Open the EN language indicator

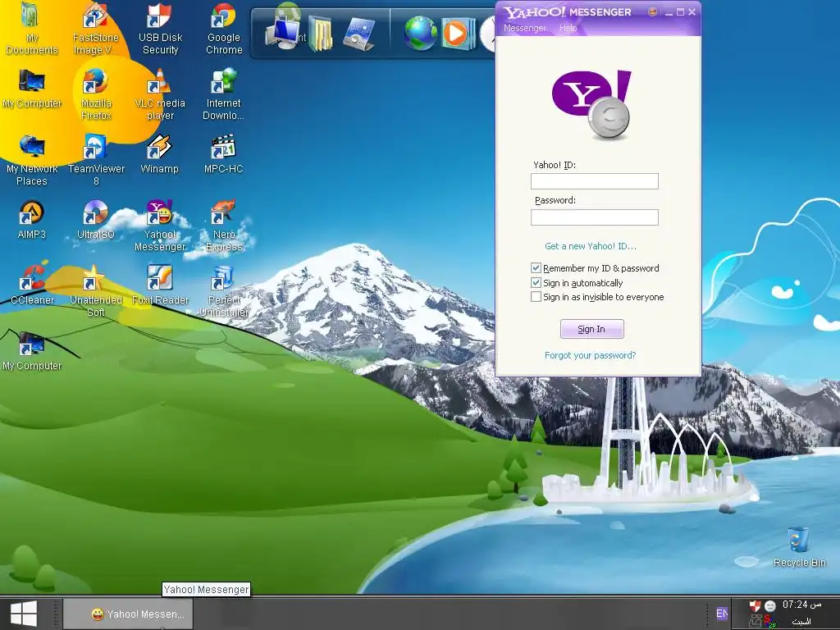pyautogui.click(x=722, y=614)
